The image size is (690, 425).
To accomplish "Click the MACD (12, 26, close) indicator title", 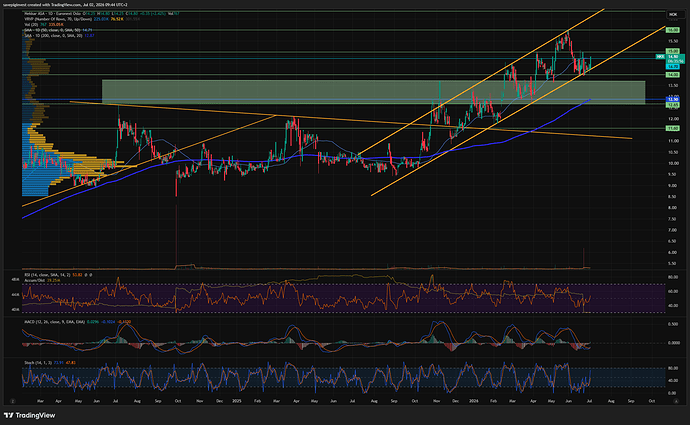I will pos(55,322).
